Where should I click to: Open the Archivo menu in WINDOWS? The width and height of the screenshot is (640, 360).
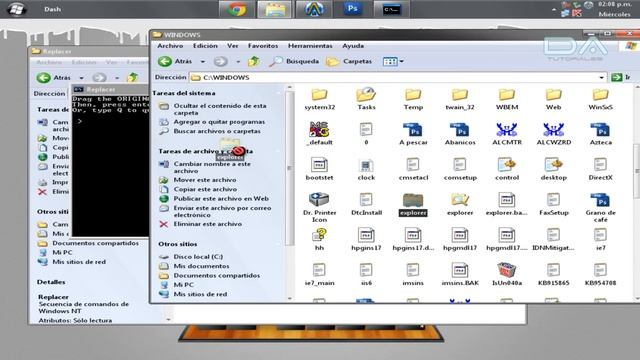[170, 46]
